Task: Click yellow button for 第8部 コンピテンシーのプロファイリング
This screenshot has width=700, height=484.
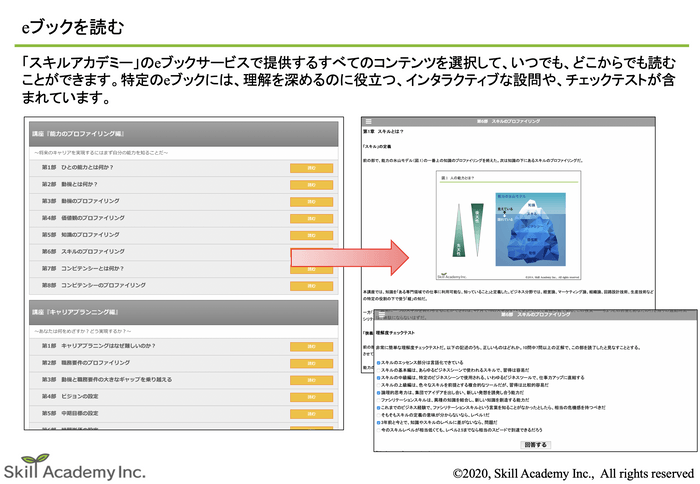Action: [311, 286]
